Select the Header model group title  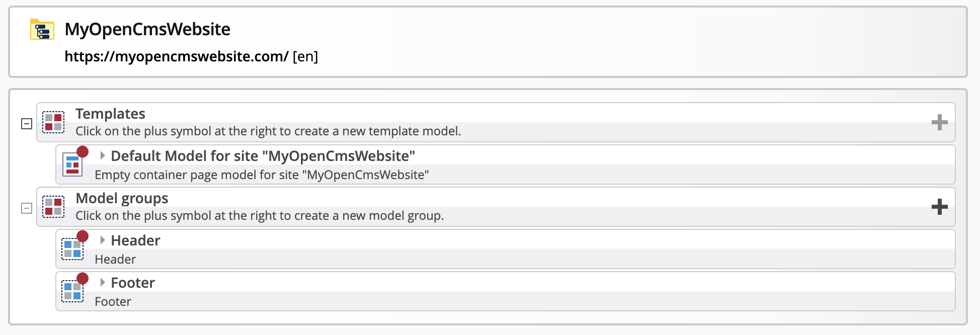pyautogui.click(x=135, y=240)
